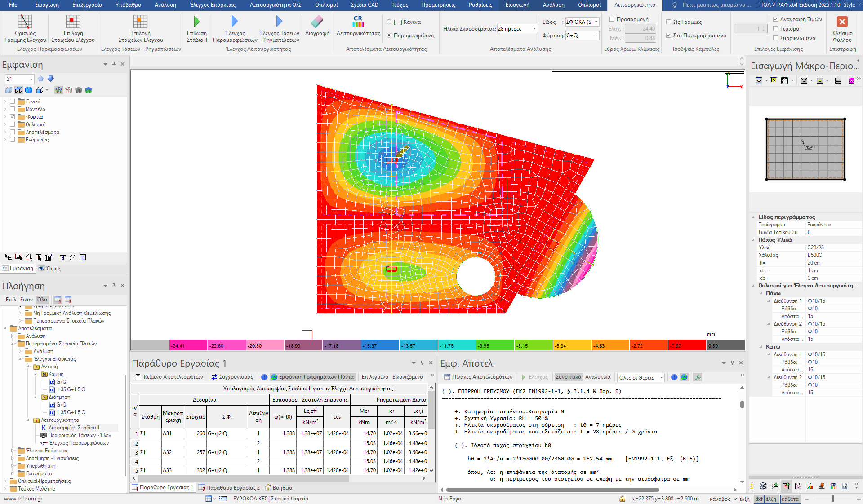The image size is (863, 504).
Task: Click the Διαγραφή eraser icon
Action: click(x=317, y=22)
